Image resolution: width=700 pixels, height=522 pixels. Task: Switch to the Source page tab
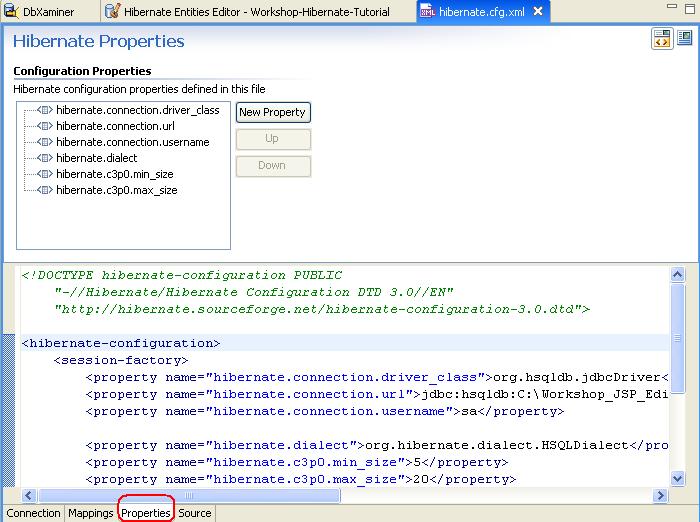tap(195, 513)
